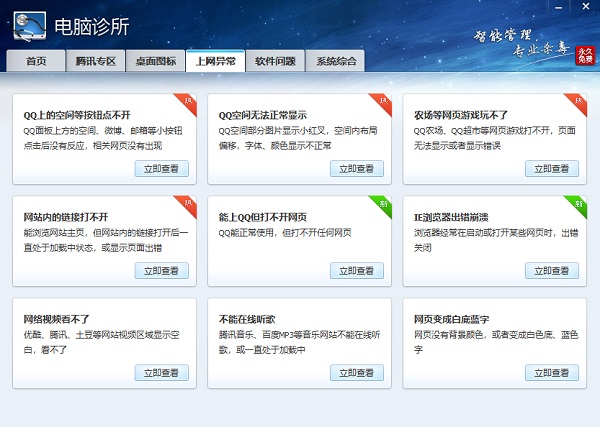Click 立即查看 for 不能在线听歌
Image resolution: width=600 pixels, height=427 pixels.
pos(357,373)
